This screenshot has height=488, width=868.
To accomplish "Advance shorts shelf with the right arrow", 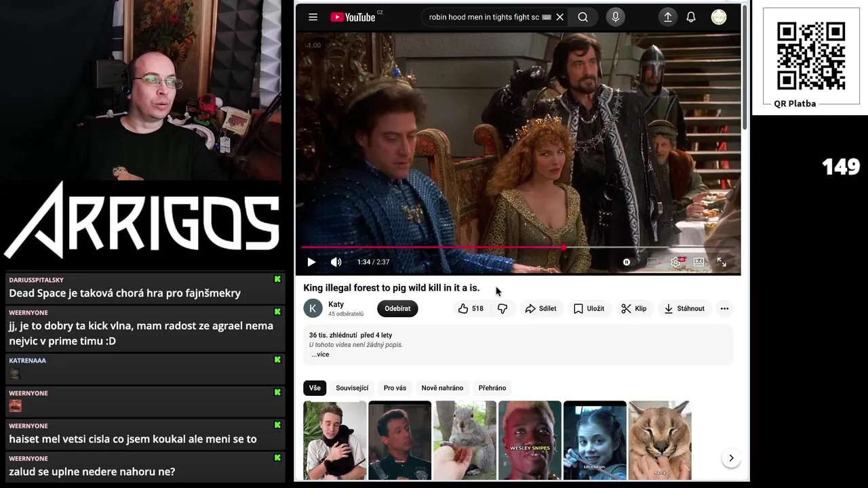I will click(731, 458).
